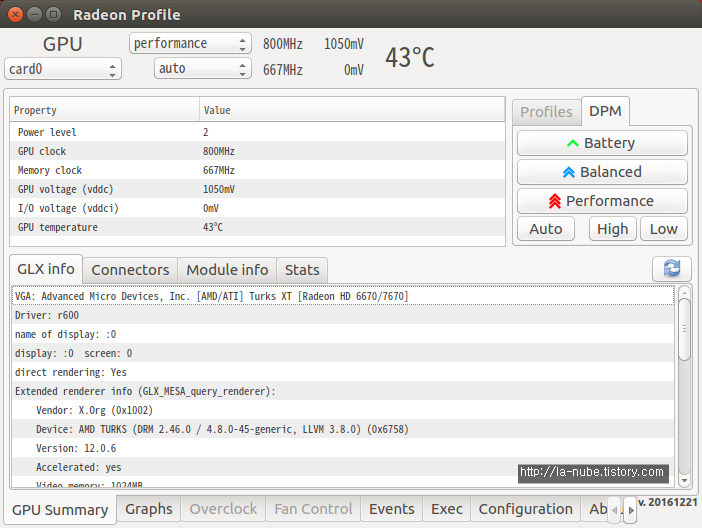Open the Exec tab
Screen dimensions: 702x528
(x=446, y=509)
